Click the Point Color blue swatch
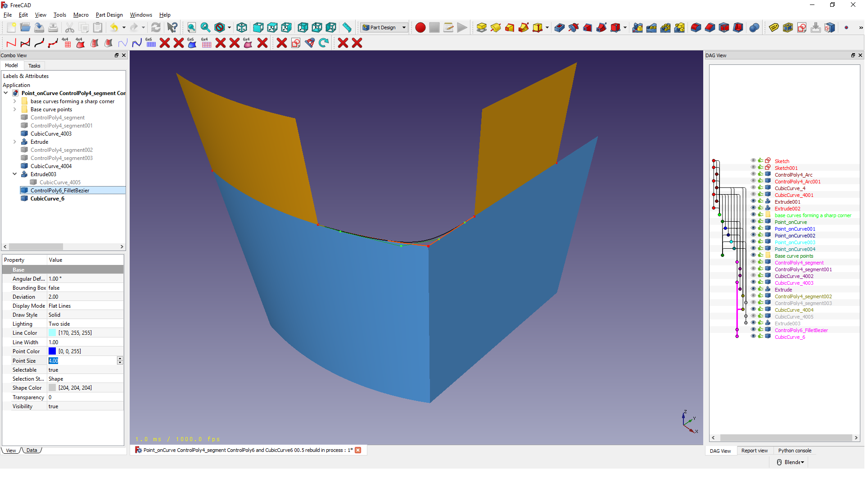Viewport: 868px width, 492px height. (x=52, y=351)
